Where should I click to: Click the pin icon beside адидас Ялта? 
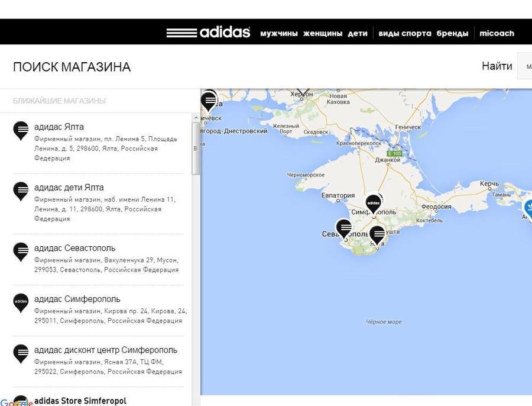(x=21, y=131)
